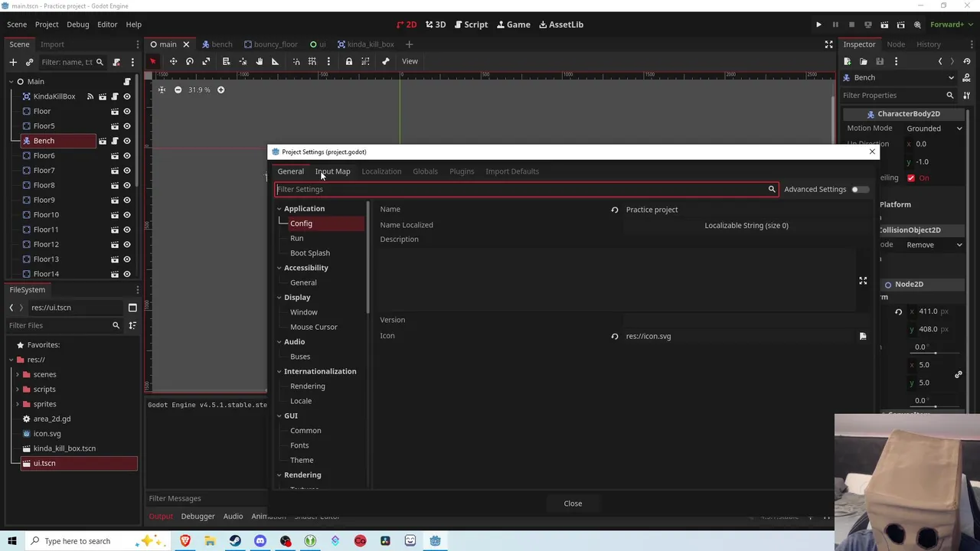980x551 pixels.
Task: Collapse the Main root node
Action: (x=11, y=82)
